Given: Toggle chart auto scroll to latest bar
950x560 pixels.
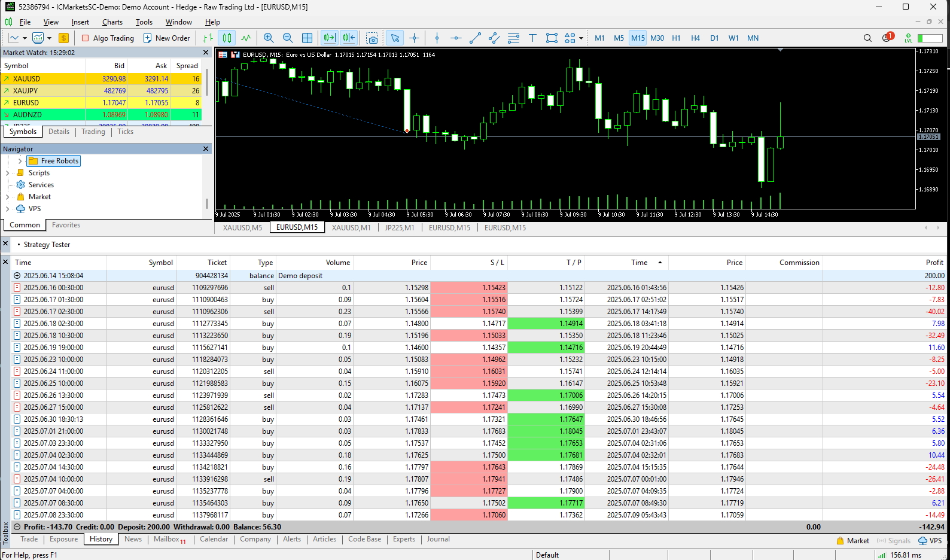Looking at the screenshot, I should coord(329,38).
